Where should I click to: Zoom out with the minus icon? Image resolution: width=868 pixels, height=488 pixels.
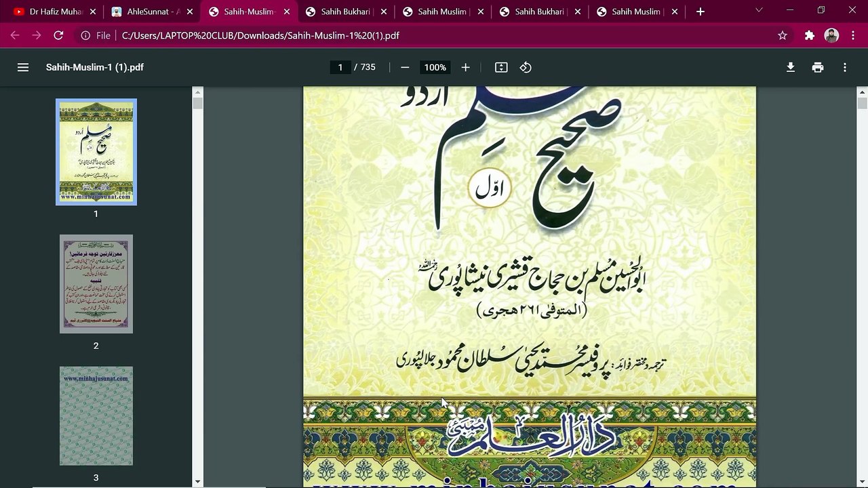coord(405,67)
